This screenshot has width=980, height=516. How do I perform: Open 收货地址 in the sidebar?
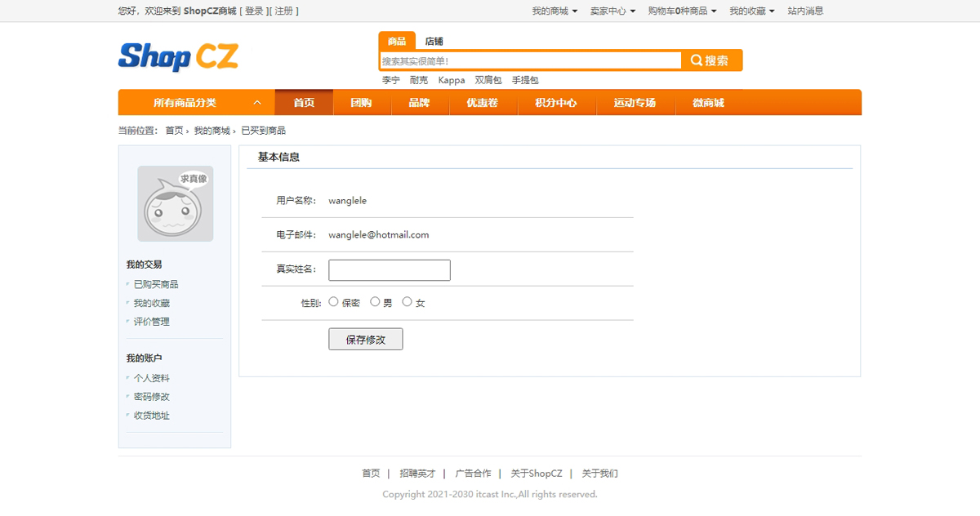pyautogui.click(x=152, y=416)
